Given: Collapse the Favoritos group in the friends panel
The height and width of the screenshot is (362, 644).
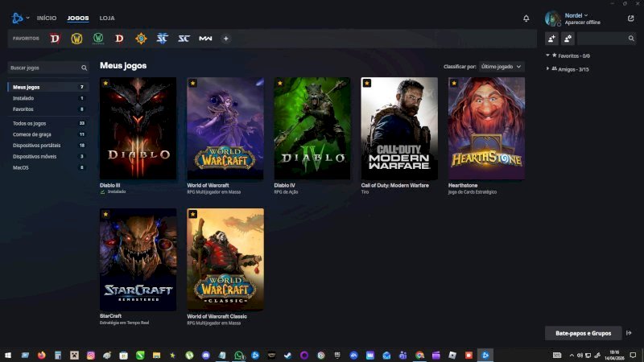Looking at the screenshot, I should (548, 56).
